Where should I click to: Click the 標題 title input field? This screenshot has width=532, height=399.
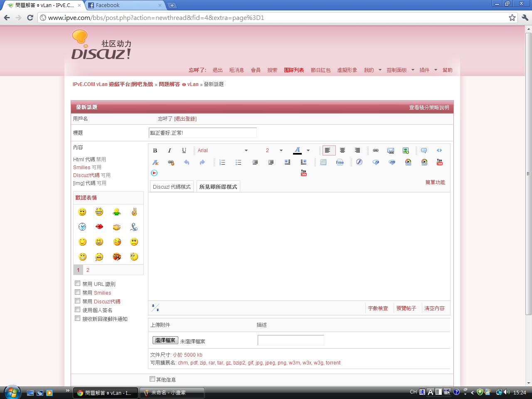click(203, 133)
